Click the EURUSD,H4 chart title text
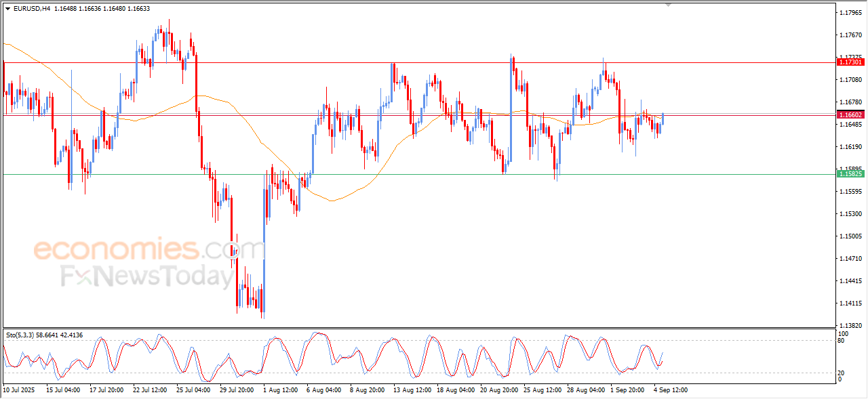This screenshot has width=868, height=399. [31, 9]
